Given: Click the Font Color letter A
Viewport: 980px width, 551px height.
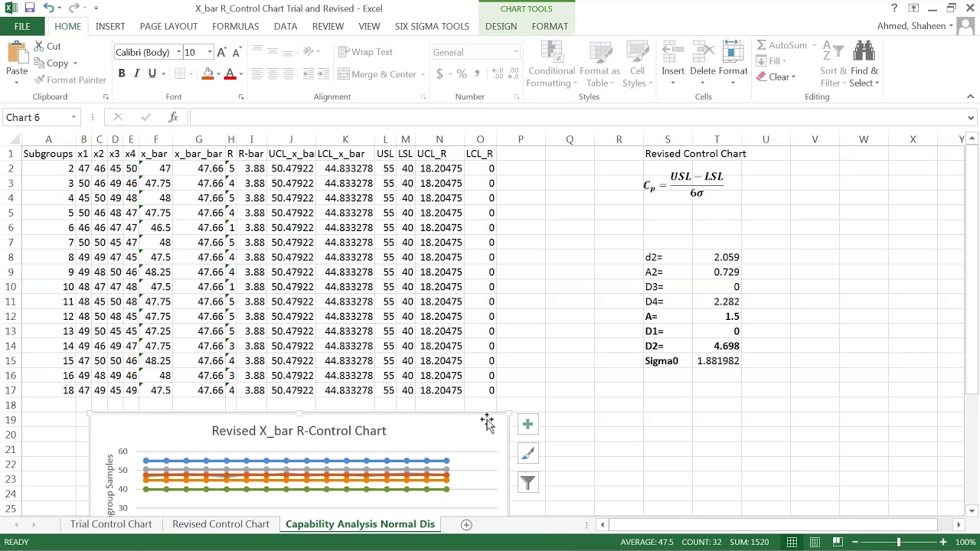Looking at the screenshot, I should tap(230, 73).
